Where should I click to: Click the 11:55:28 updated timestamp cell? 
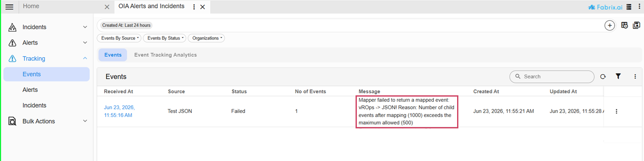click(x=576, y=111)
